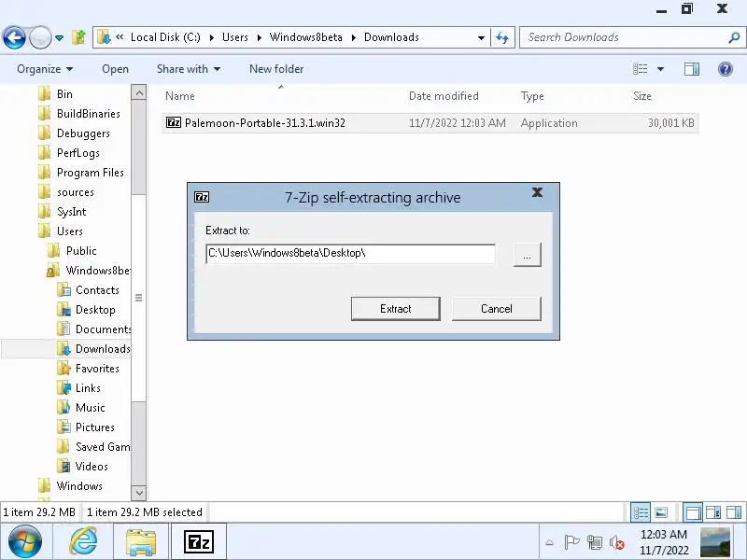Open folder browser with the ellipsis button
Image resolution: width=747 pixels, height=560 pixels.
coord(527,255)
